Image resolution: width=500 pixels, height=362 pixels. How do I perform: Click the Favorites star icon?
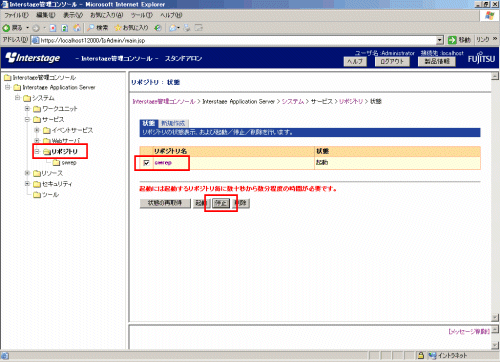click(x=118, y=28)
